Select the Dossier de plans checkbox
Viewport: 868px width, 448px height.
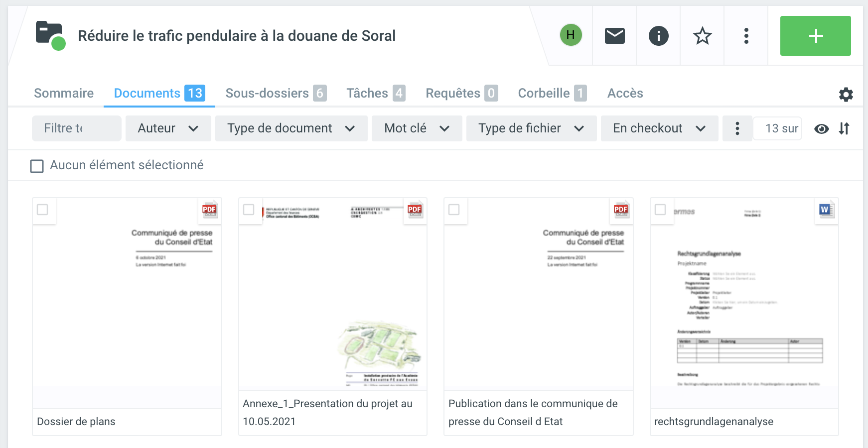point(43,210)
